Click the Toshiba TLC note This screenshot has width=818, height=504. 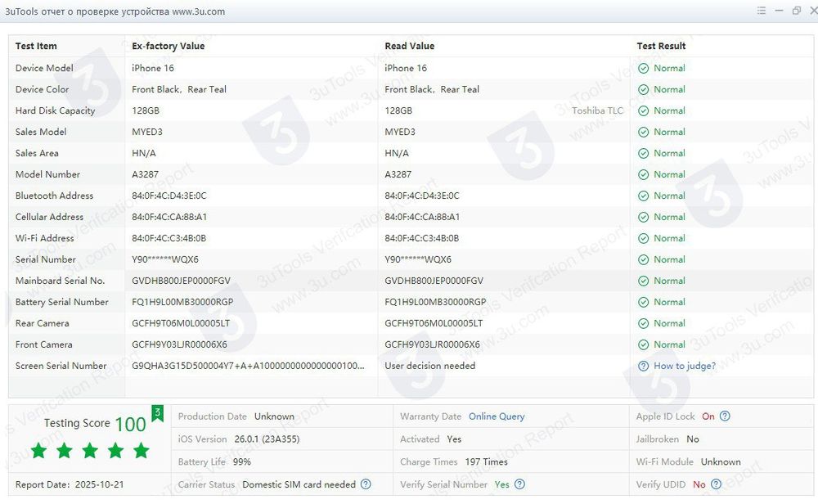tap(597, 110)
